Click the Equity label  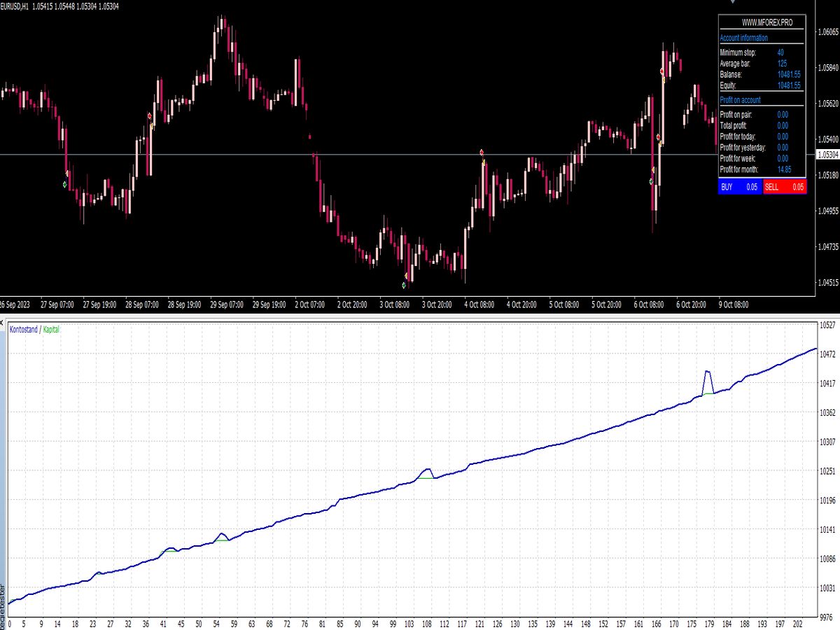[728, 85]
